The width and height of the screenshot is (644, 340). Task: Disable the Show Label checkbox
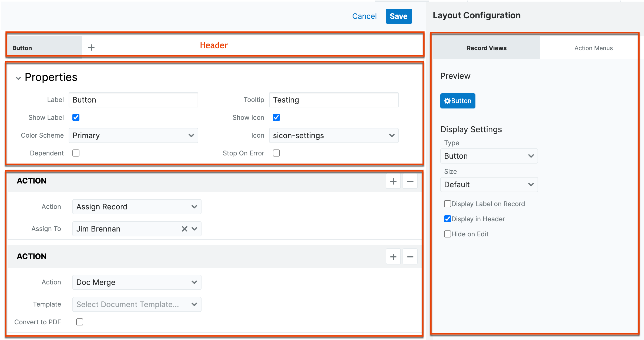point(76,117)
